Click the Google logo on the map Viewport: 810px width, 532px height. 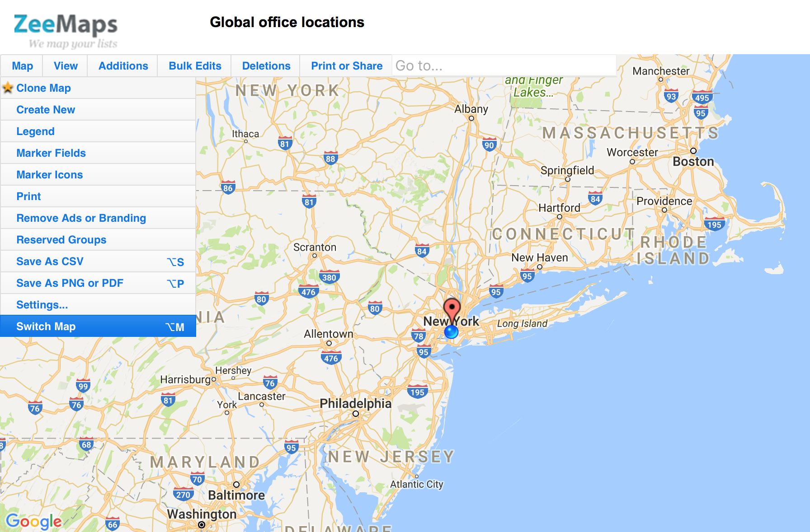(34, 522)
